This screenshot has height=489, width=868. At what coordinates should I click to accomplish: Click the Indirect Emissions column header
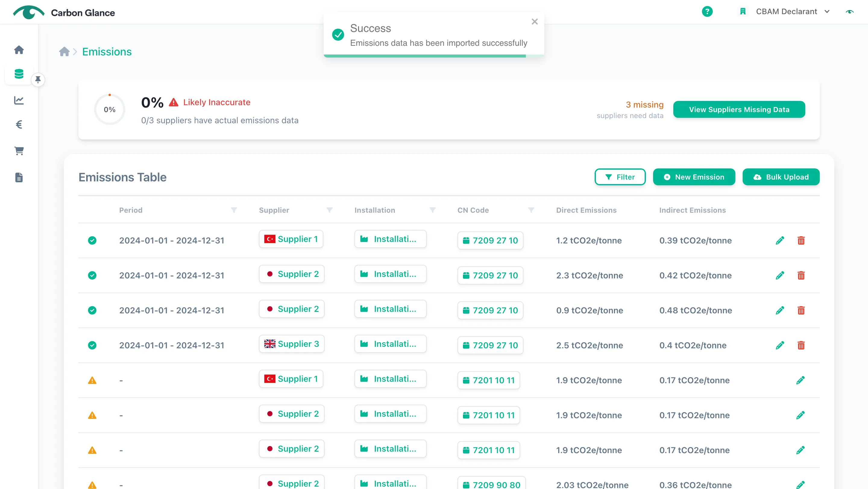693,210
